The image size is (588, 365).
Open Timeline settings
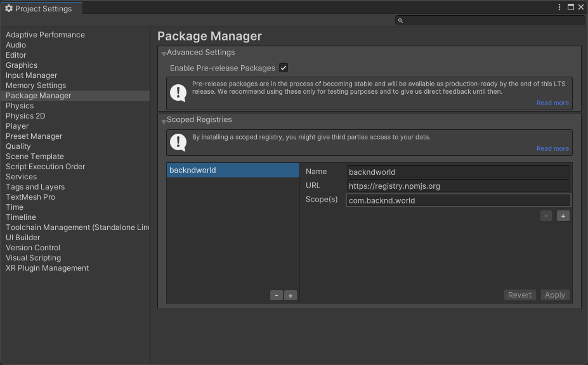(x=75, y=217)
